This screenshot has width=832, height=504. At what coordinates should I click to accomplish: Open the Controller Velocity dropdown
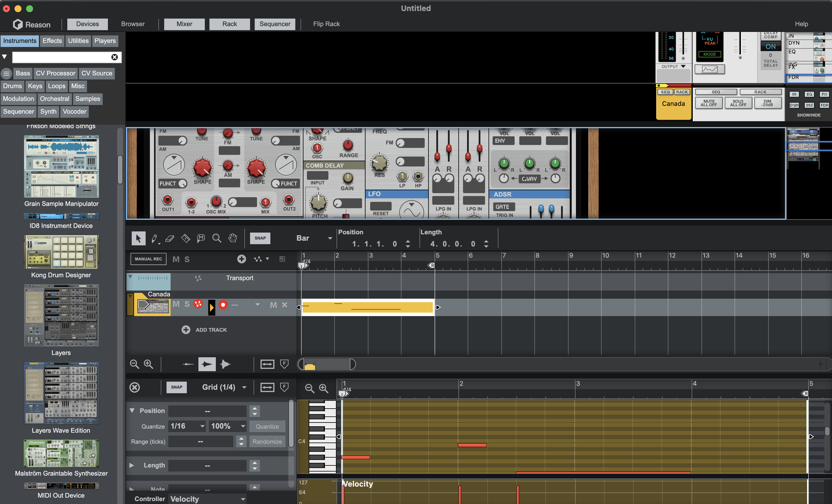[208, 498]
